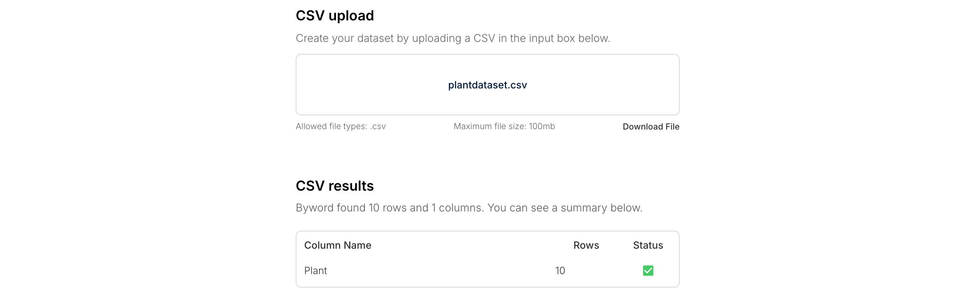The width and height of the screenshot is (980, 306).
Task: Download the uploaded plantdataset file
Action: tap(651, 126)
